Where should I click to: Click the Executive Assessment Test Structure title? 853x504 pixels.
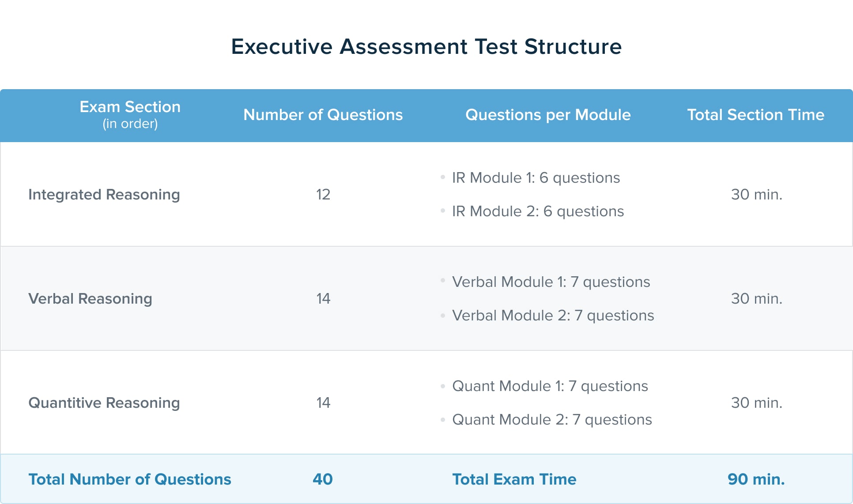(426, 47)
